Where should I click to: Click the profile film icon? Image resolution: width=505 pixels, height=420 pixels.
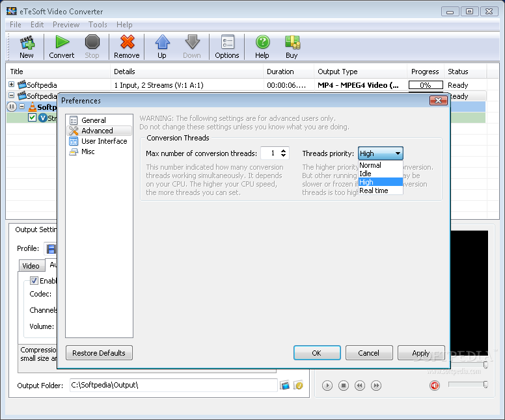coord(51,249)
